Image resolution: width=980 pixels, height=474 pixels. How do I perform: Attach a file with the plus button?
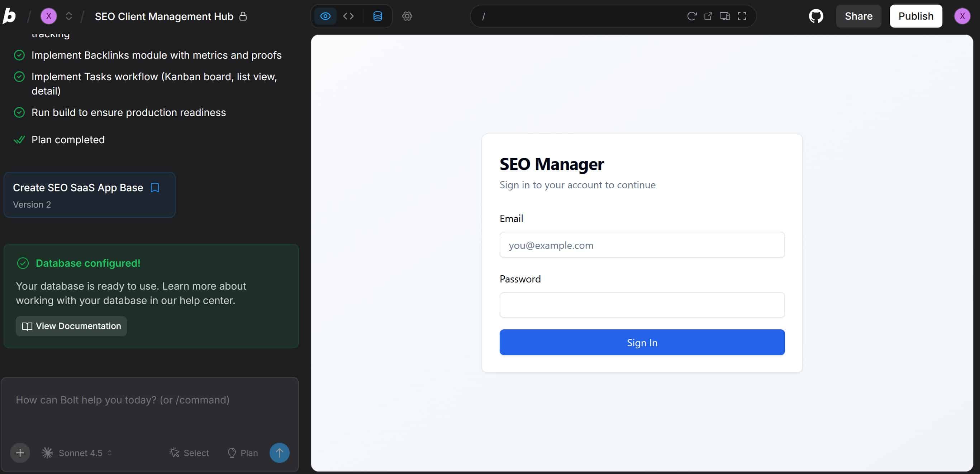pos(19,453)
